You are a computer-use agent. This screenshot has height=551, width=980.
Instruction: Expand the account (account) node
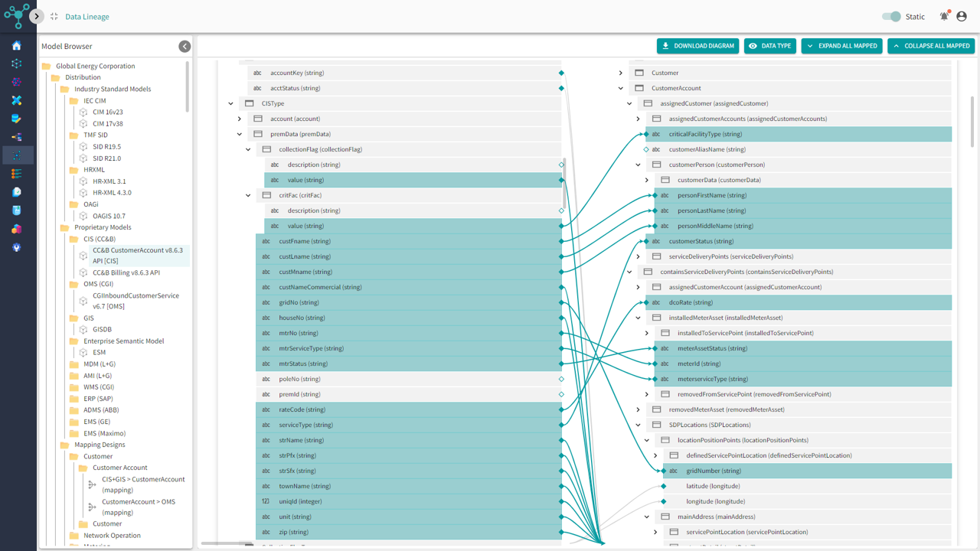tap(240, 119)
